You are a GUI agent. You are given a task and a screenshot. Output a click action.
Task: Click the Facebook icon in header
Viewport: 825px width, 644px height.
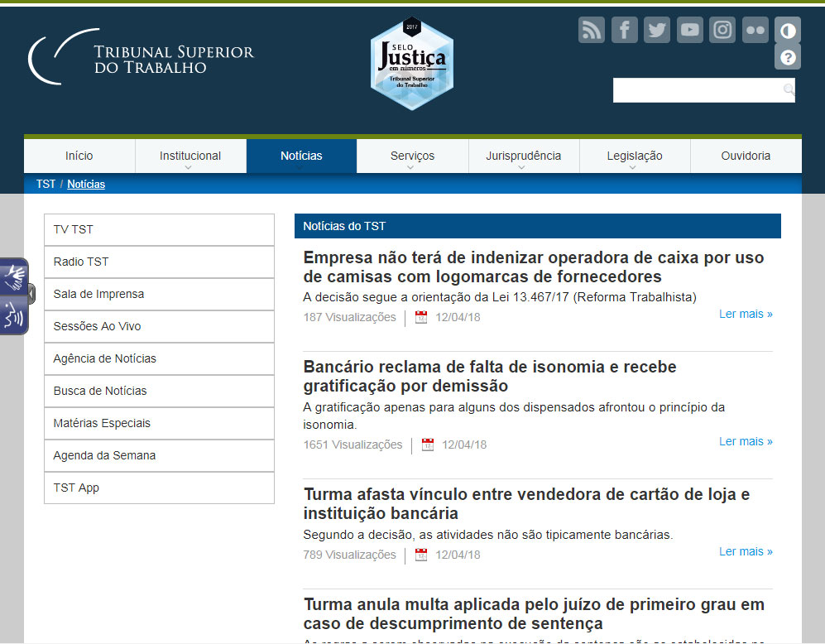(x=624, y=30)
